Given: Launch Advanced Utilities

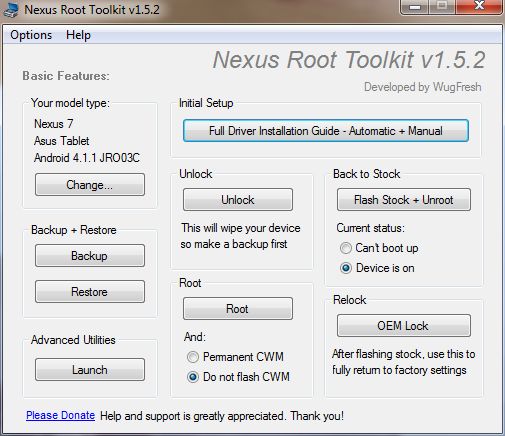Looking at the screenshot, I should pos(90,370).
